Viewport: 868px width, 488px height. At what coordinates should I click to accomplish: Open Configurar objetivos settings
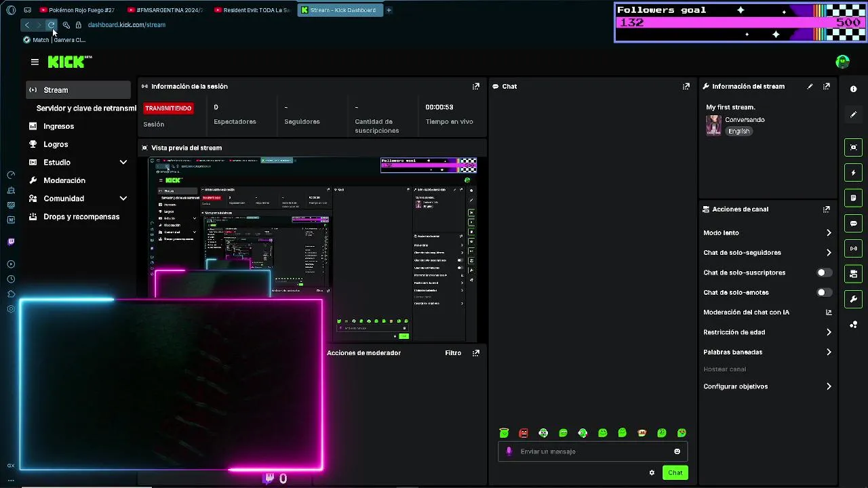click(x=767, y=386)
